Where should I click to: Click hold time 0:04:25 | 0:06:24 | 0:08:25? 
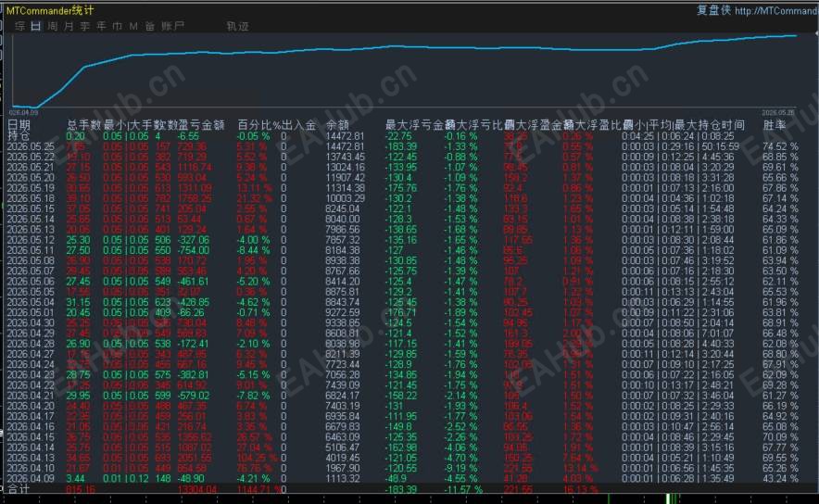(x=677, y=136)
